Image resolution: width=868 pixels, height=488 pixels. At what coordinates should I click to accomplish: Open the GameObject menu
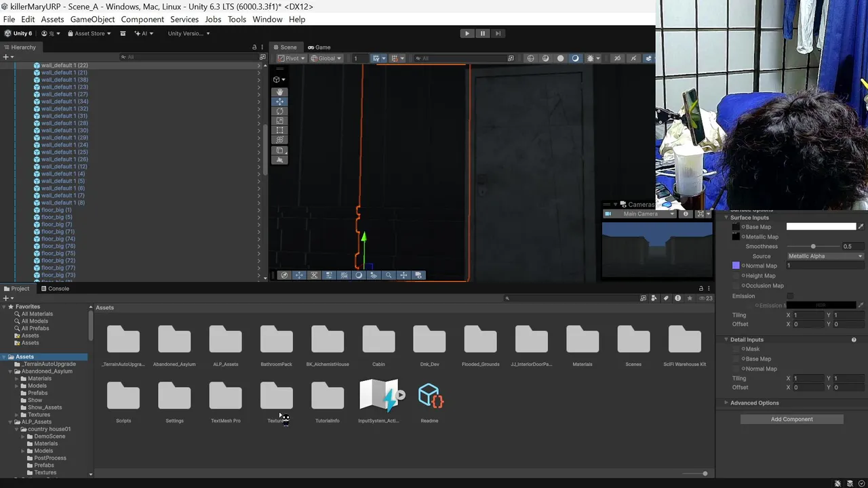93,19
